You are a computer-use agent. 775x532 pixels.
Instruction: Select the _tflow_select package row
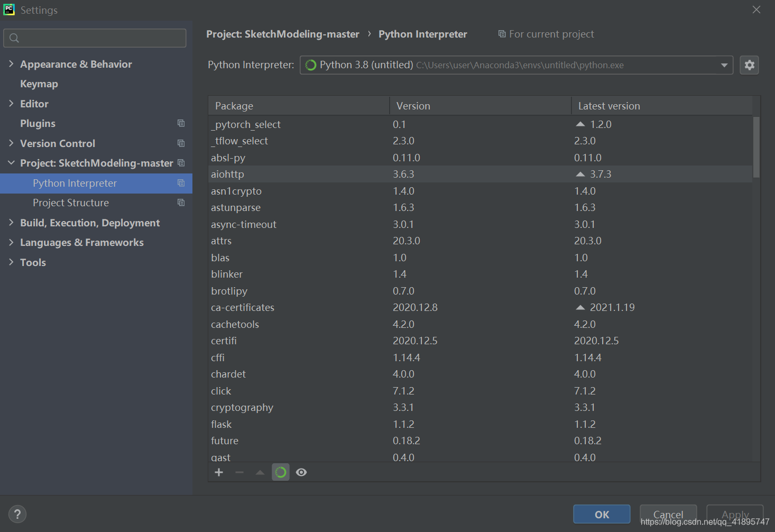481,141
